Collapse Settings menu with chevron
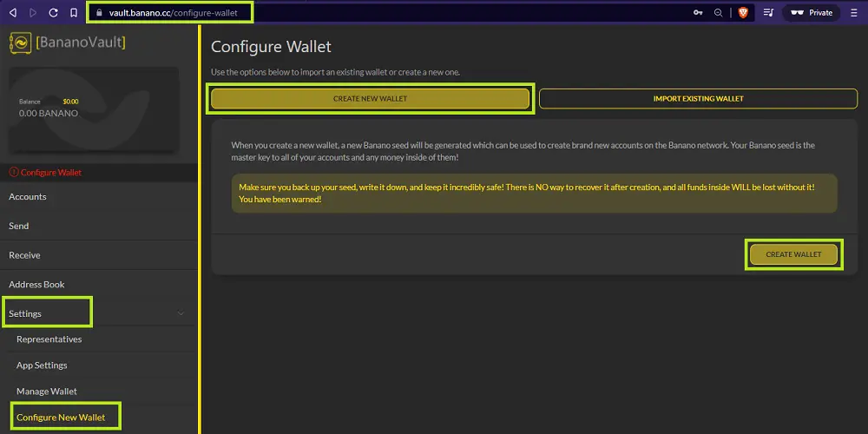This screenshot has height=434, width=868. 181,313
